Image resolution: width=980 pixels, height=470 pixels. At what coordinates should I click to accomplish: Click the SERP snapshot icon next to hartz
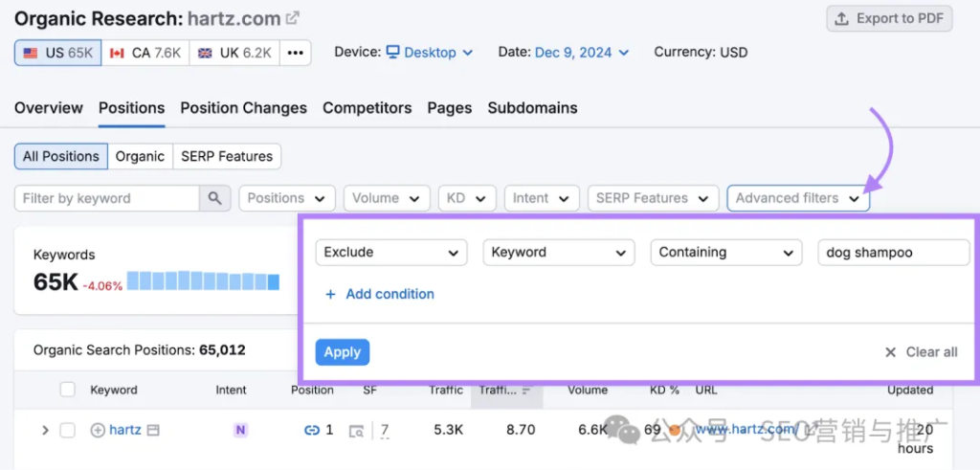(x=153, y=431)
